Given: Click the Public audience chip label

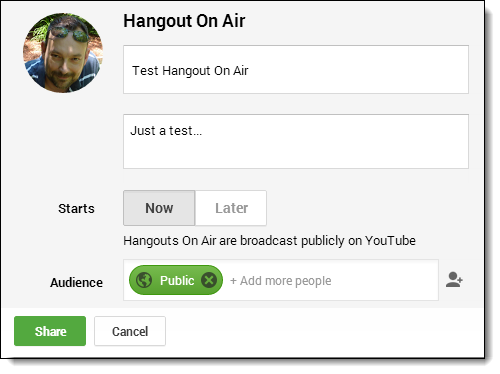Looking at the screenshot, I should (x=177, y=280).
